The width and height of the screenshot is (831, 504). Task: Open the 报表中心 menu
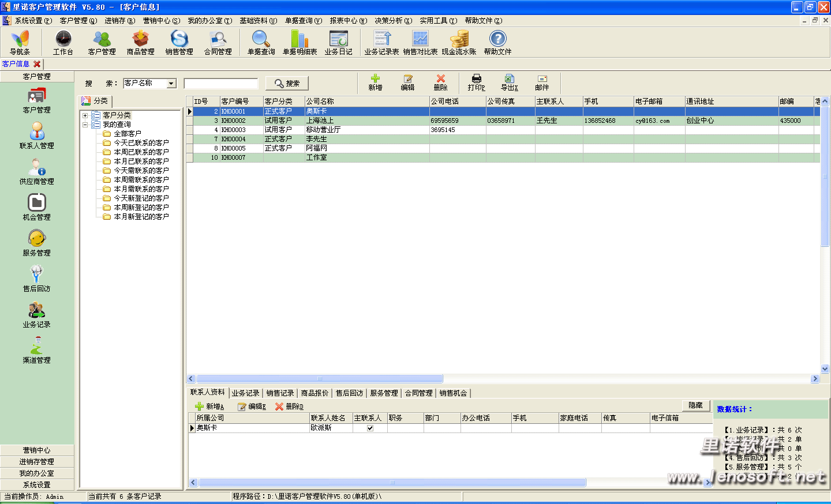click(348, 21)
